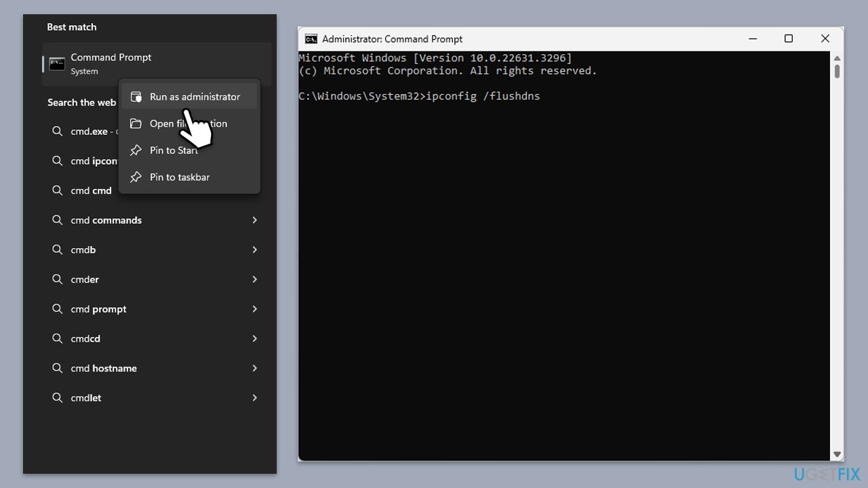
Task: Click the search icon beside cmd commands
Action: (58, 220)
